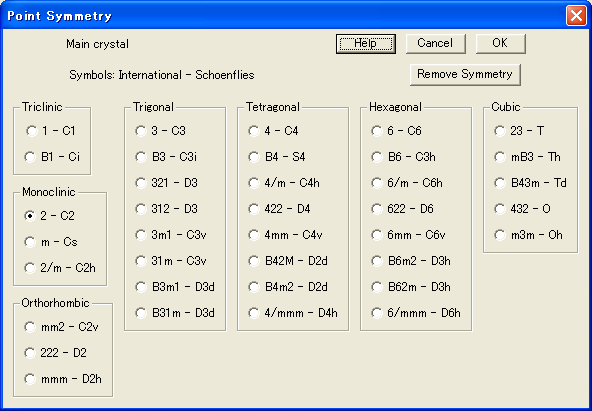The height and width of the screenshot is (411, 592).
Task: Select the 1 - C1 triclinic option
Action: click(51, 131)
